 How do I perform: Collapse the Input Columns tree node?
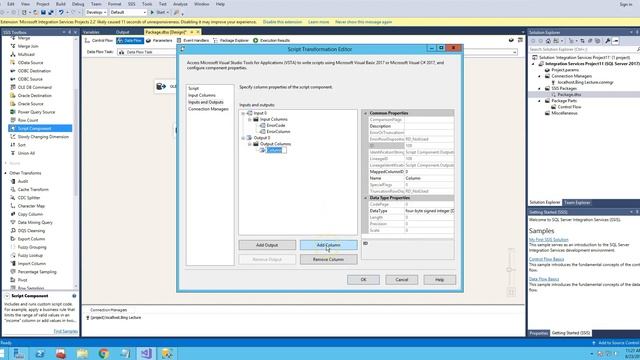click(x=249, y=120)
